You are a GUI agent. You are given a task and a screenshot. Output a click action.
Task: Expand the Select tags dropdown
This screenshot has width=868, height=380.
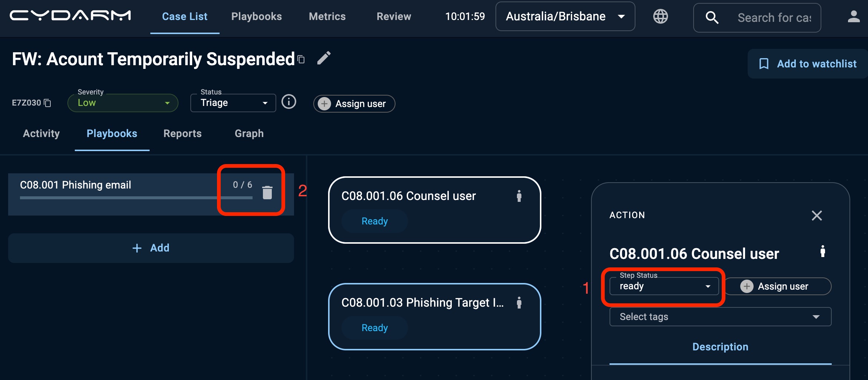pyautogui.click(x=720, y=317)
